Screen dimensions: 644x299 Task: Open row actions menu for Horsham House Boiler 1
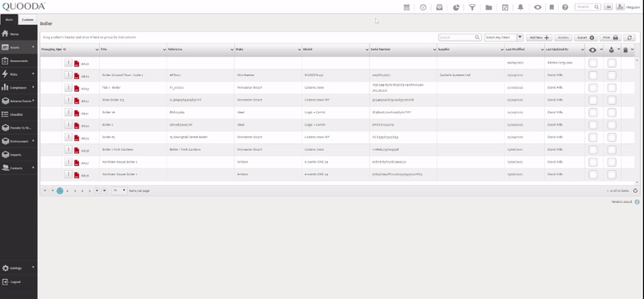click(x=68, y=174)
